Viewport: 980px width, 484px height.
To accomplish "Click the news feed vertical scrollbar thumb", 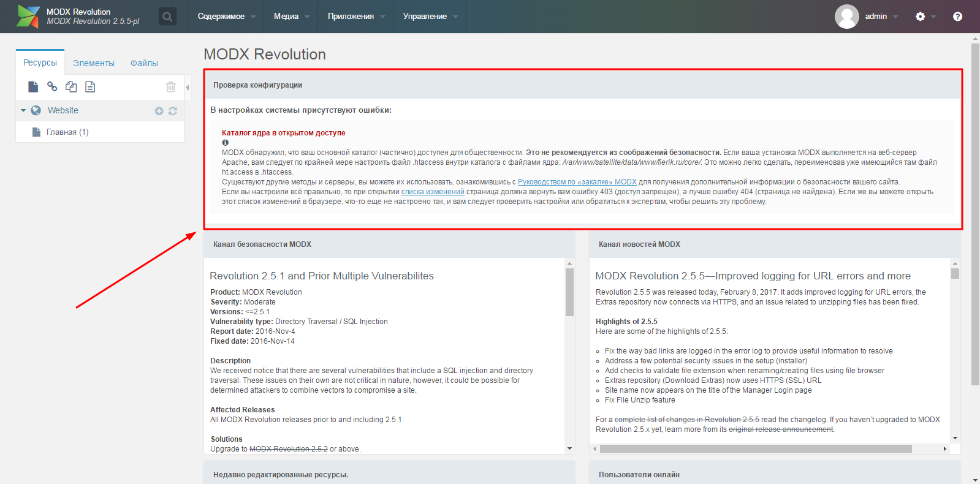I will [x=955, y=274].
